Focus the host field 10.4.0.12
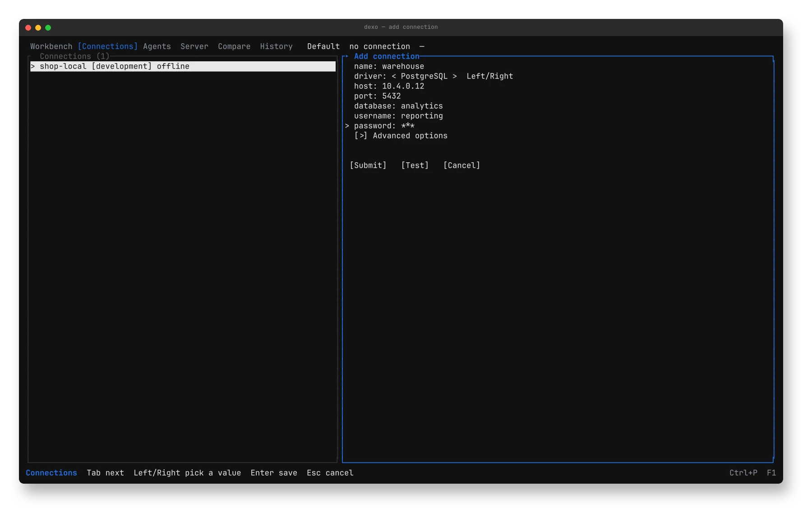This screenshot has width=812, height=522. [389, 86]
